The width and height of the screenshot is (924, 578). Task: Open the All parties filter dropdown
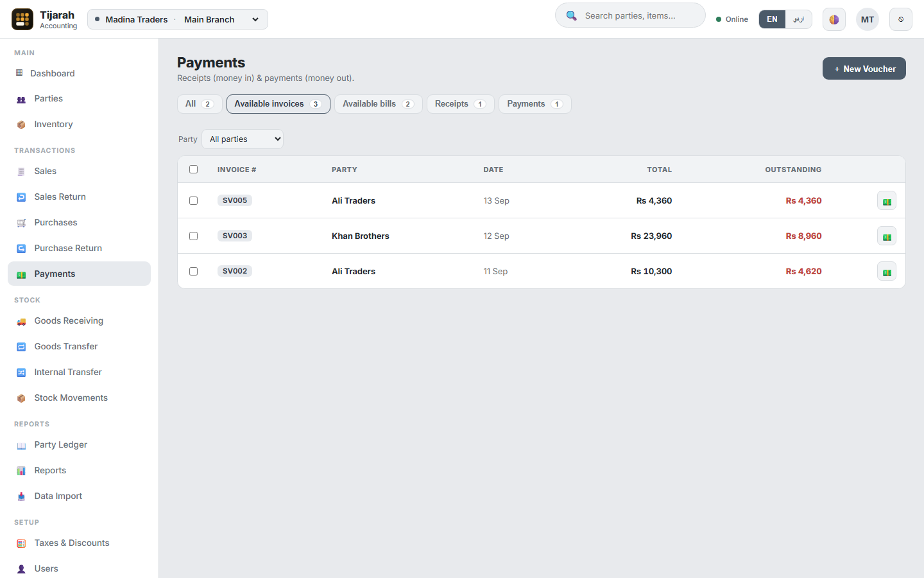tap(243, 139)
